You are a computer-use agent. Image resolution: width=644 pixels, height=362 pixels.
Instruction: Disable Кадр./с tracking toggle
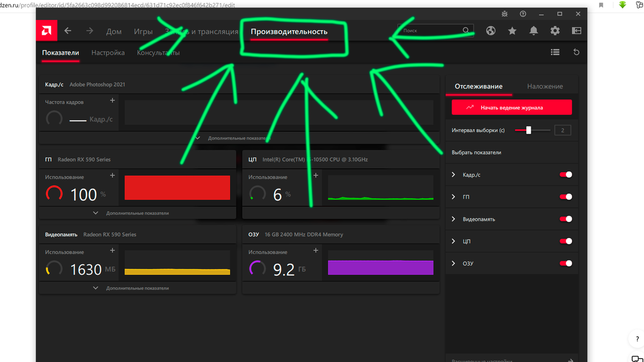(x=566, y=175)
